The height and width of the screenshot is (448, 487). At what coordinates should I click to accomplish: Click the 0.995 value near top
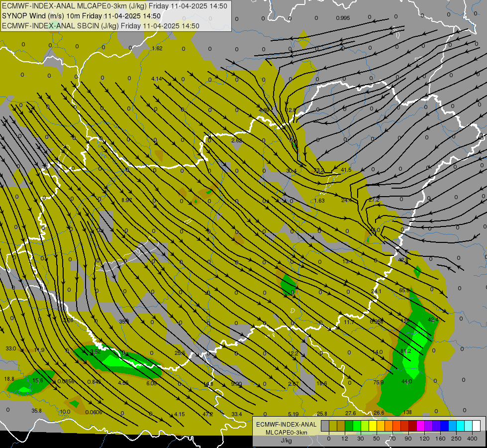(x=343, y=18)
